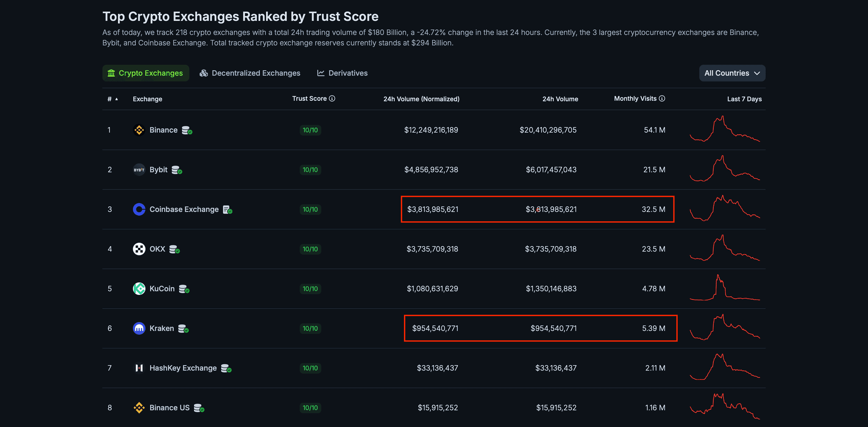868x427 pixels.
Task: Click the Trust Score info icon
Action: tap(332, 99)
